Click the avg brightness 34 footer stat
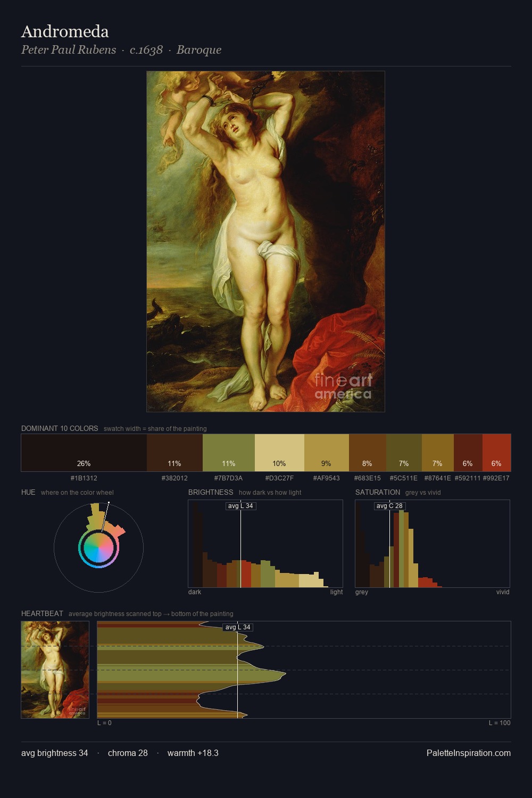Image resolution: width=532 pixels, height=798 pixels. 55,753
